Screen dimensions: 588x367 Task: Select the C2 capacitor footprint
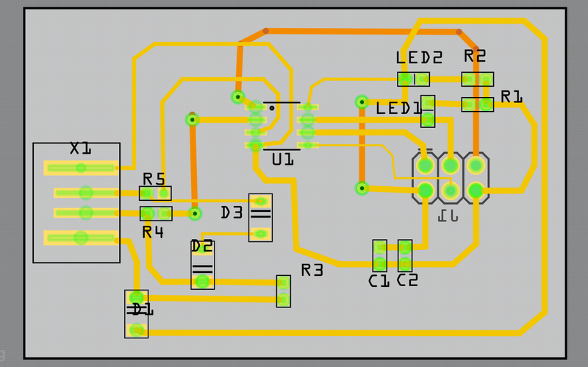point(405,255)
